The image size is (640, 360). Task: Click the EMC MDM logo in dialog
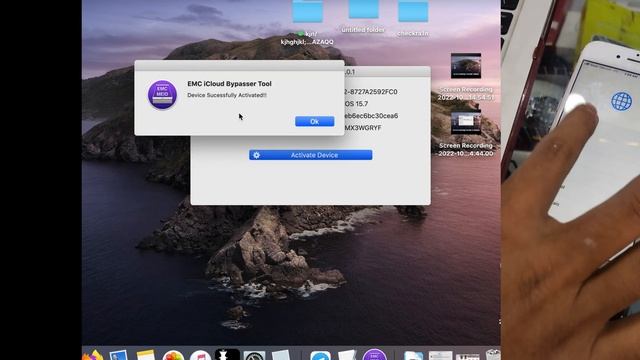point(162,95)
